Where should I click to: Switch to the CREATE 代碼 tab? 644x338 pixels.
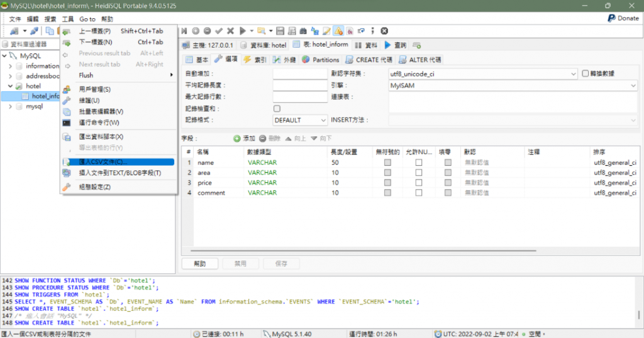[x=369, y=60]
